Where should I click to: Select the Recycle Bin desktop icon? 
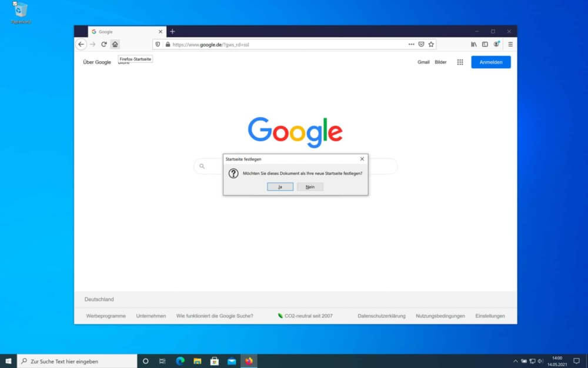[x=21, y=13]
